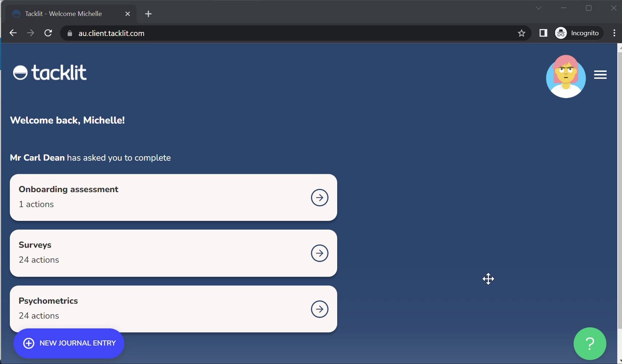Select the Surveys card title
This screenshot has height=364, width=622.
click(35, 245)
